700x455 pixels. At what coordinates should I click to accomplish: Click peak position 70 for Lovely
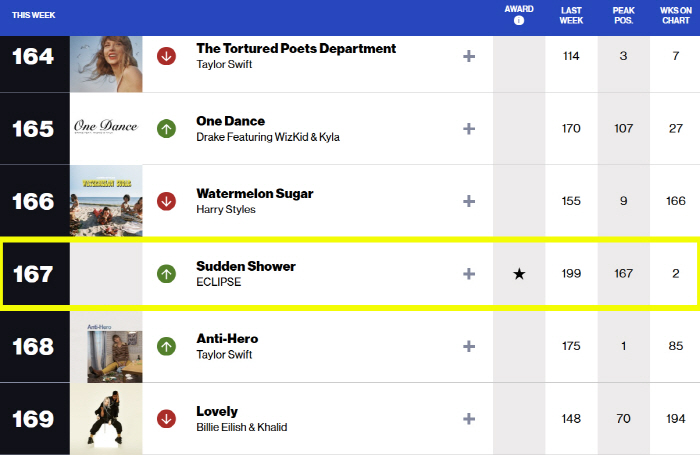tap(624, 418)
